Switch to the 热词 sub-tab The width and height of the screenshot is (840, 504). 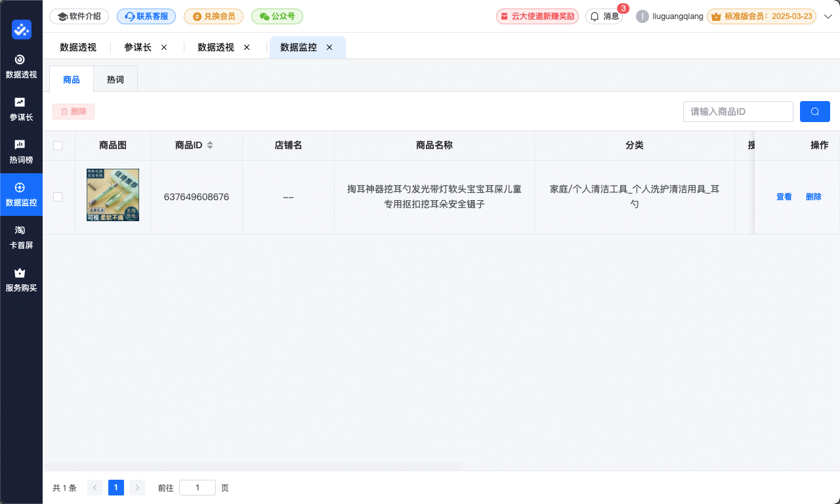coord(115,79)
